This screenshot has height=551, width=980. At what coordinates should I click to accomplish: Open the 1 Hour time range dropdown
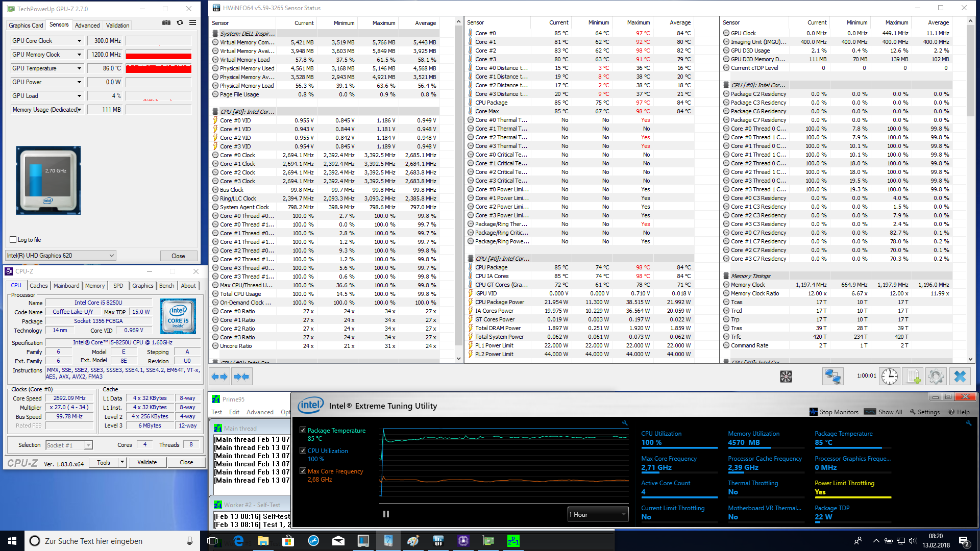[598, 514]
